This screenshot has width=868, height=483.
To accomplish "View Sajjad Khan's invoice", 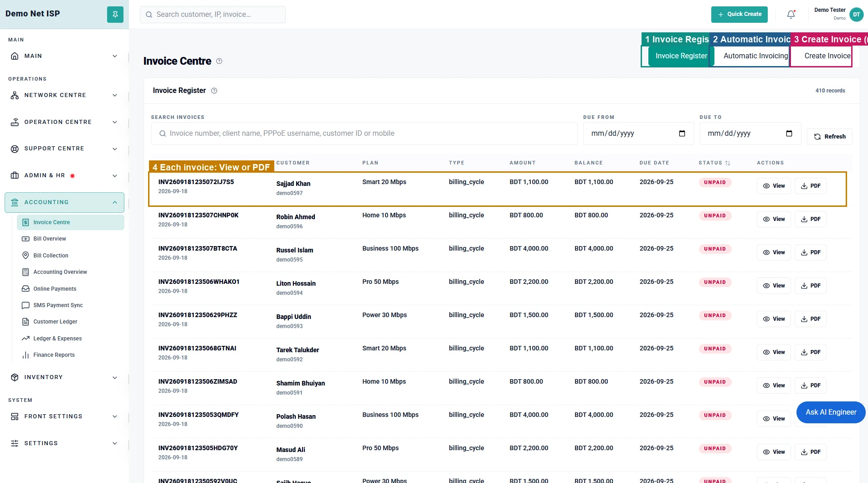I will click(x=774, y=186).
